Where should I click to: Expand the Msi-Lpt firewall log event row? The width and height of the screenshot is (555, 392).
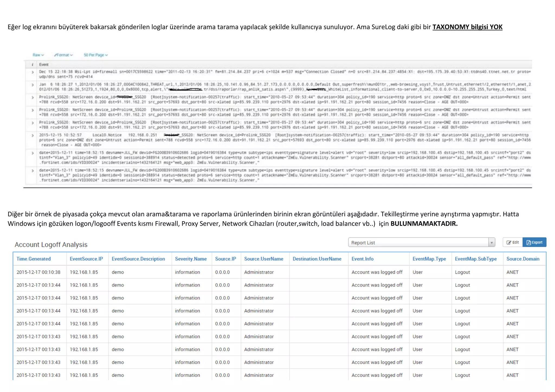tap(33, 72)
